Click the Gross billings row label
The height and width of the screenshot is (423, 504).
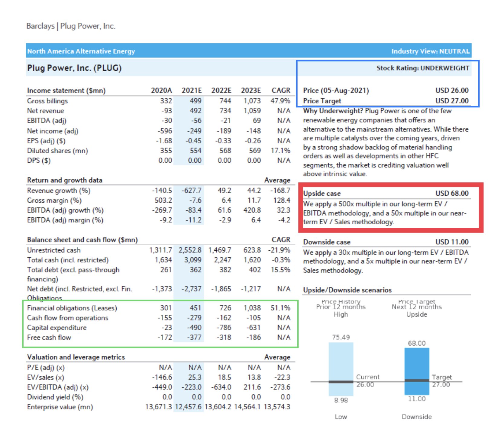pyautogui.click(x=47, y=101)
